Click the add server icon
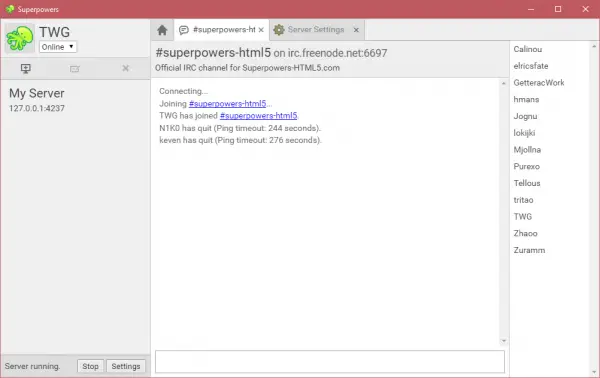The height and width of the screenshot is (378, 600). click(26, 68)
